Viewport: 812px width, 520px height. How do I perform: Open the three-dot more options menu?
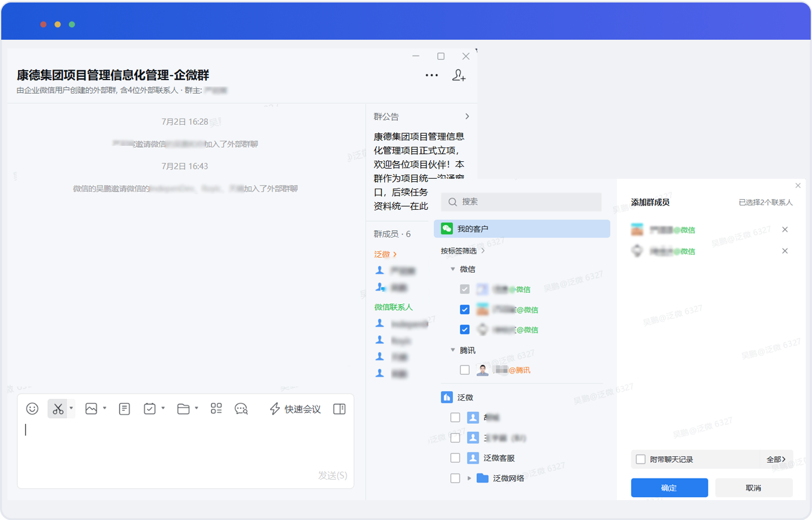[x=431, y=76]
